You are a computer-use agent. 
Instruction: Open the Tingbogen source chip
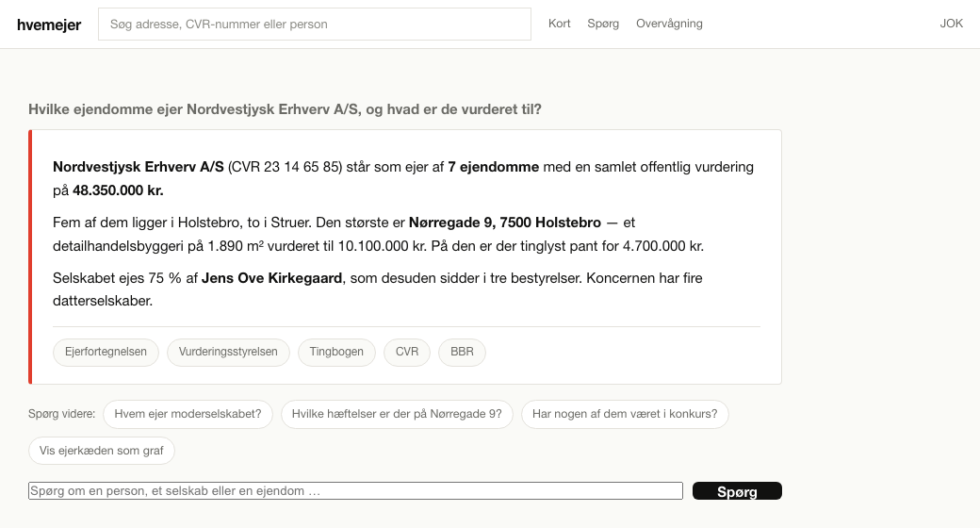(x=336, y=353)
